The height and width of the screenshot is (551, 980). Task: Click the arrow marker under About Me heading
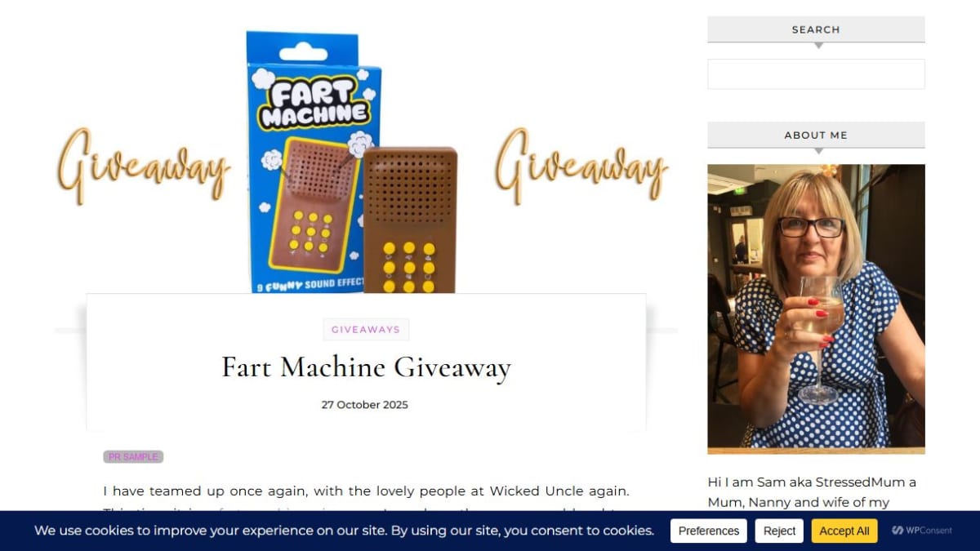pos(818,152)
